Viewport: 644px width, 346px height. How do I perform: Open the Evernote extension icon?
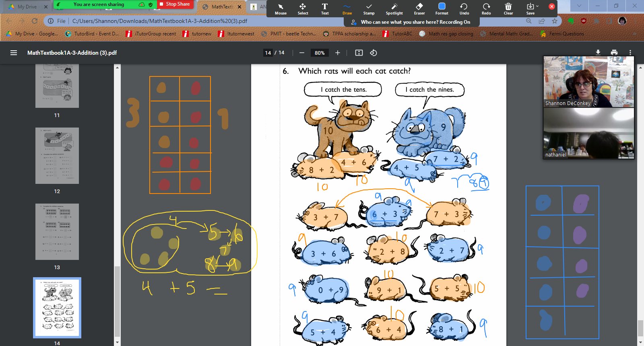coord(571,21)
